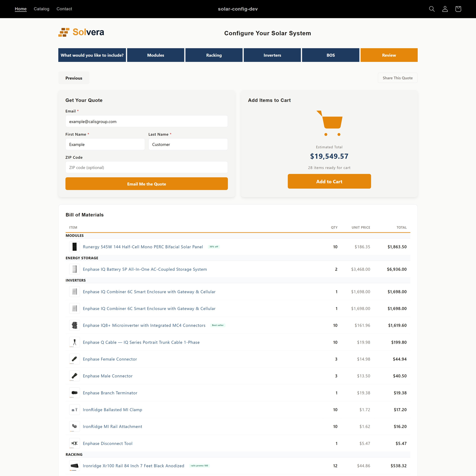Click the Enphase Disconnect Tool thumbnail
476x476 pixels.
[75, 443]
